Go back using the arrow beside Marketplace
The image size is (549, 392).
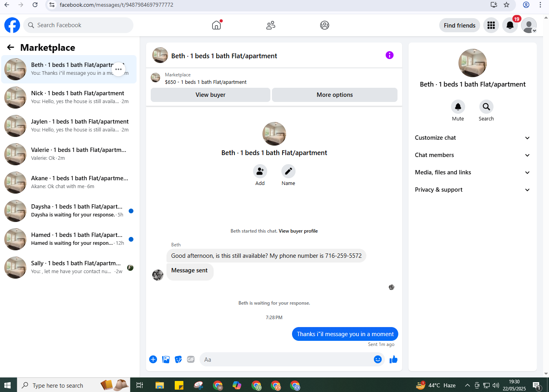point(11,47)
